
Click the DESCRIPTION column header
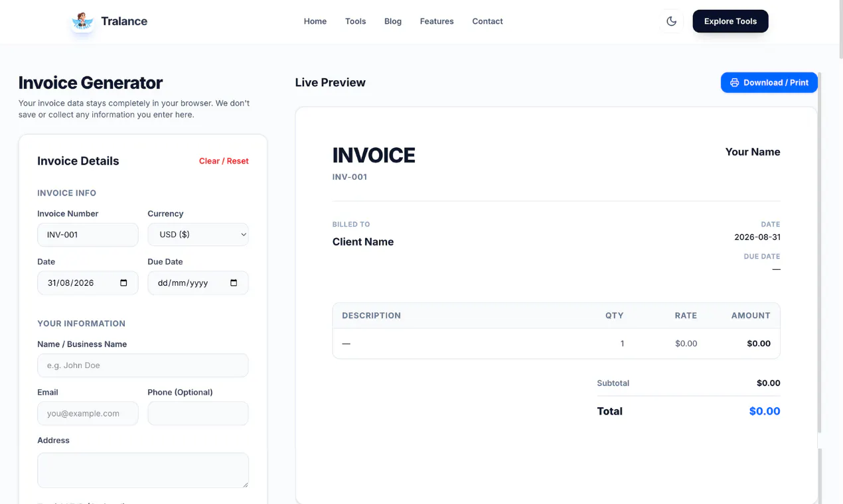point(371,316)
